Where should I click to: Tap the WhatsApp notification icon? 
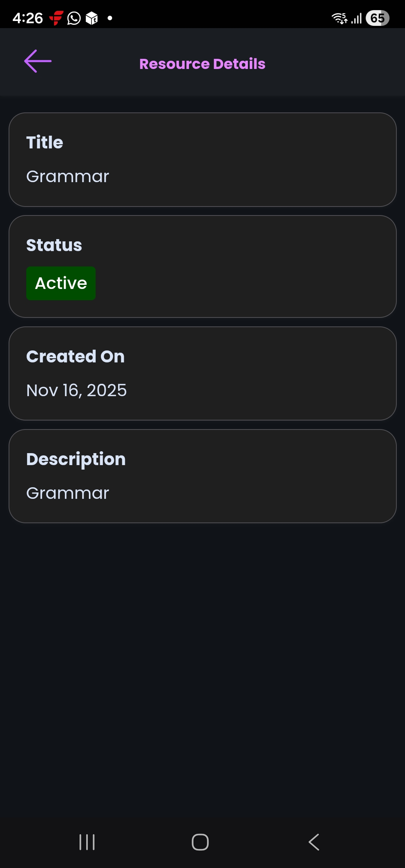(74, 18)
